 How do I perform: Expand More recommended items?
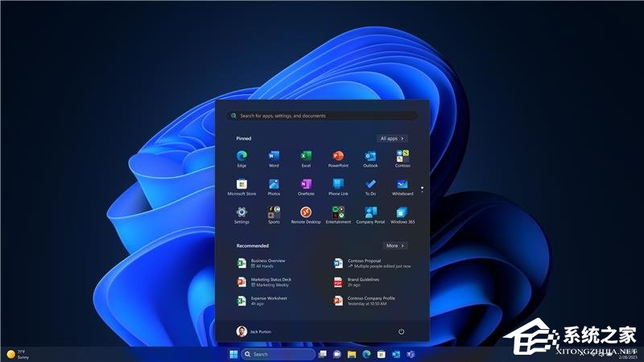click(x=395, y=246)
